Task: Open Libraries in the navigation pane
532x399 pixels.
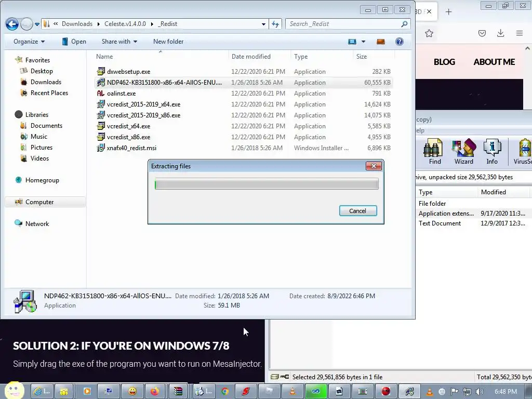Action: [x=37, y=115]
